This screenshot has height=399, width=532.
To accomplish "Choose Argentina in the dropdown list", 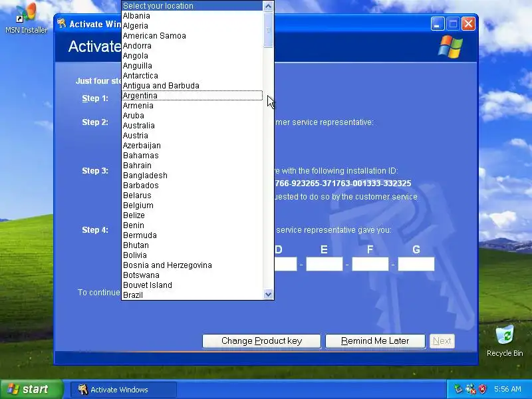I will (x=192, y=96).
